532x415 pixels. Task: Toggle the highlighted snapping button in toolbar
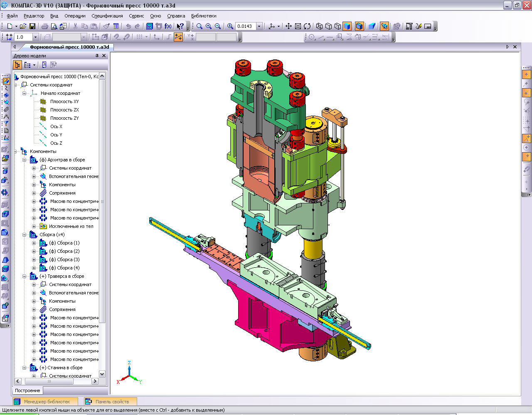(178, 37)
